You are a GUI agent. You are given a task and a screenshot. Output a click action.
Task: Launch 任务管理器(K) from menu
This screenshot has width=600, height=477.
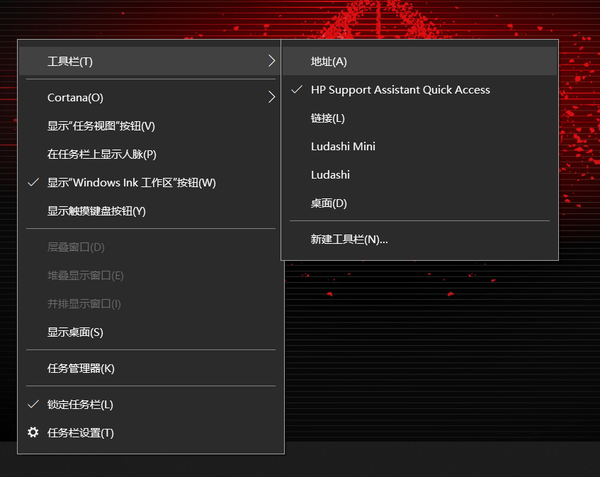[x=81, y=368]
